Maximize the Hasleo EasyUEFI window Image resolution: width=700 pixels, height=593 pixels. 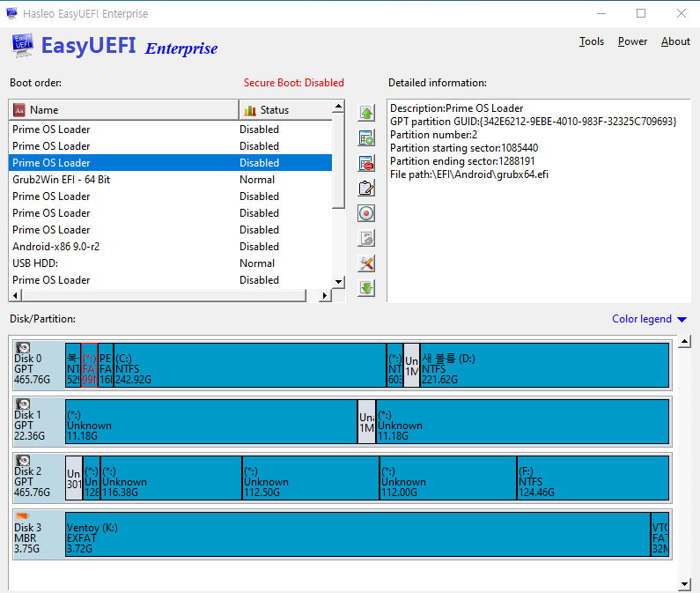[641, 13]
